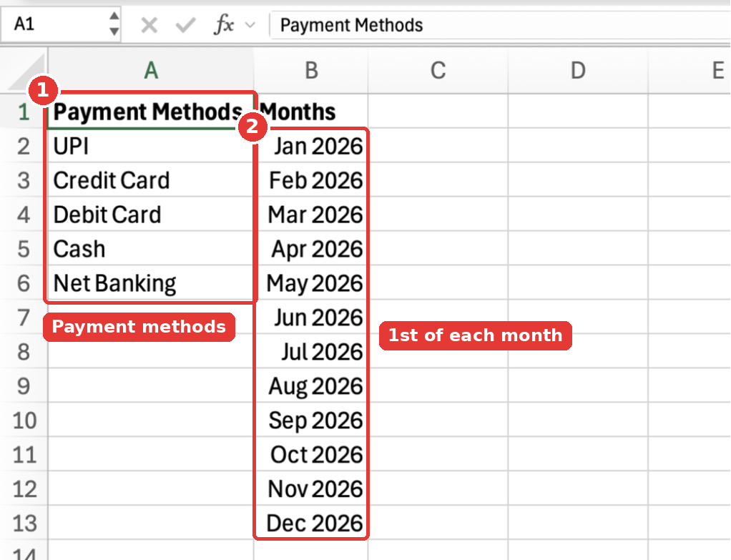731x560 pixels.
Task: Select row 10 header
Action: (24, 420)
